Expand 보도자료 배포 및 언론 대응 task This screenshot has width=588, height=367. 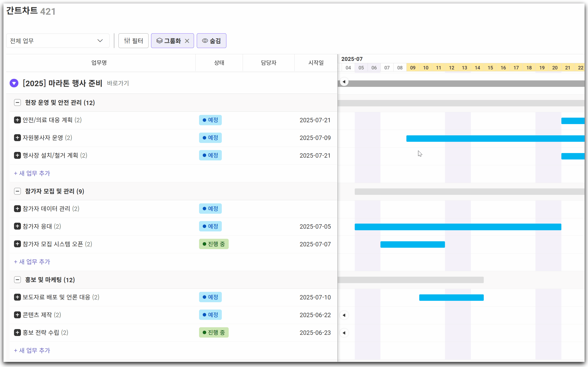(17, 297)
